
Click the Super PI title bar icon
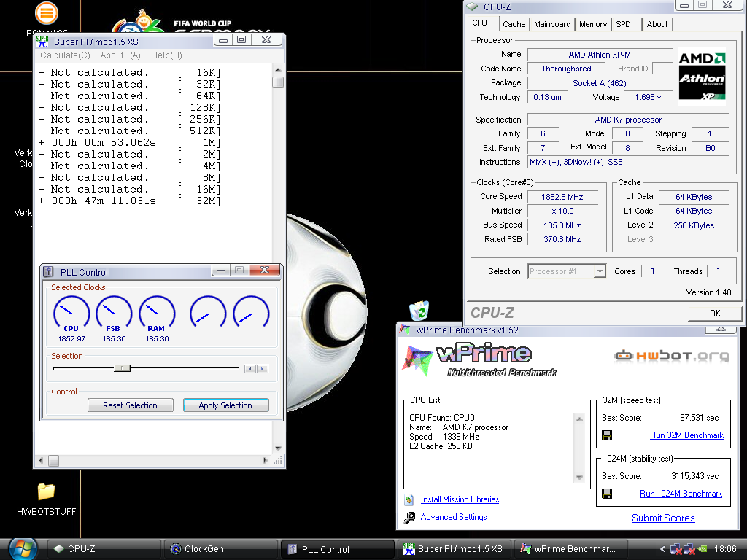click(x=42, y=42)
